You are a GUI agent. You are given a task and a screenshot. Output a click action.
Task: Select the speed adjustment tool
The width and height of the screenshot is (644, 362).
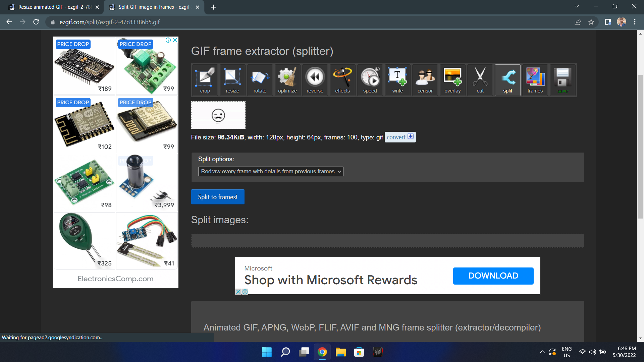[x=370, y=80]
